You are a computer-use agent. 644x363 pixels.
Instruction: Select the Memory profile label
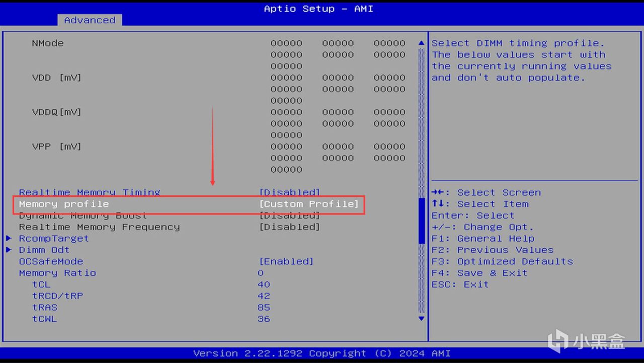point(64,204)
